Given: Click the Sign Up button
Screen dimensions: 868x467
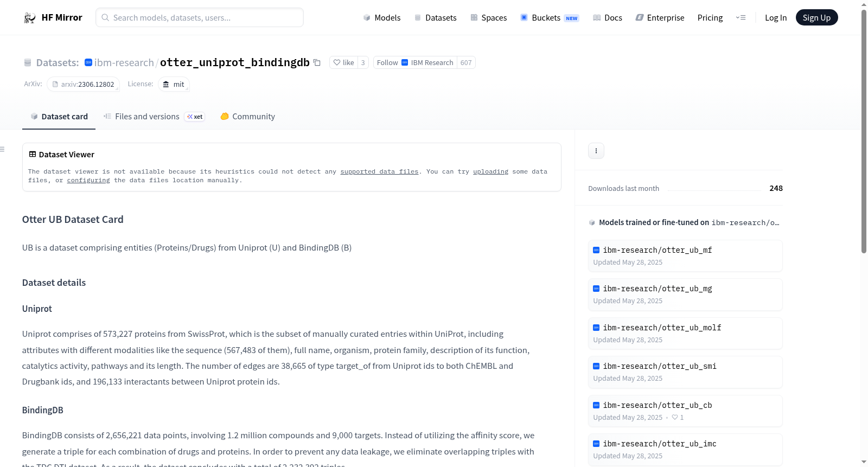Looking at the screenshot, I should pos(816,18).
